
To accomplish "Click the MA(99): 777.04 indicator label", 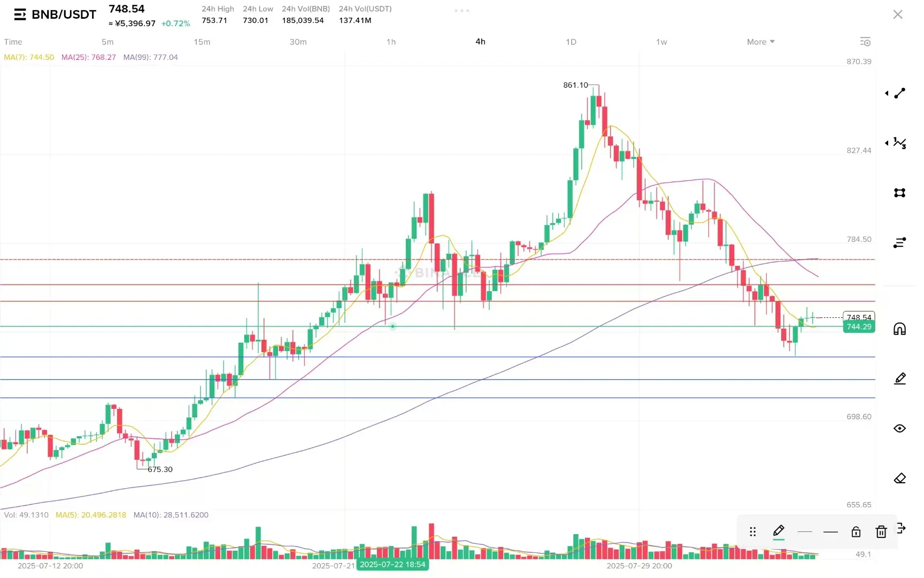I will (x=151, y=57).
